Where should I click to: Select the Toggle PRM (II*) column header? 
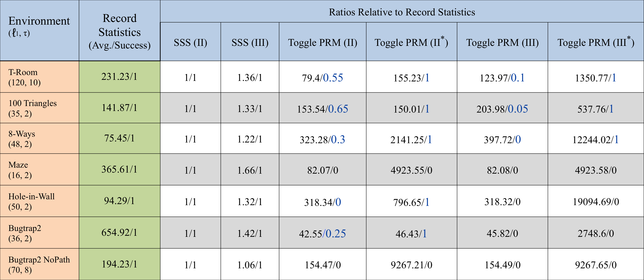411,42
